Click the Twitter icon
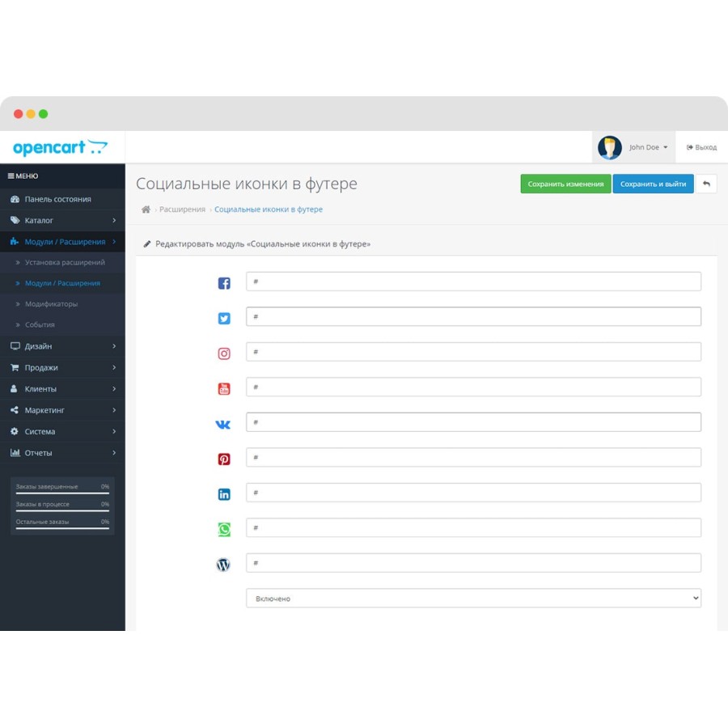Image resolution: width=728 pixels, height=728 pixels. click(x=224, y=319)
